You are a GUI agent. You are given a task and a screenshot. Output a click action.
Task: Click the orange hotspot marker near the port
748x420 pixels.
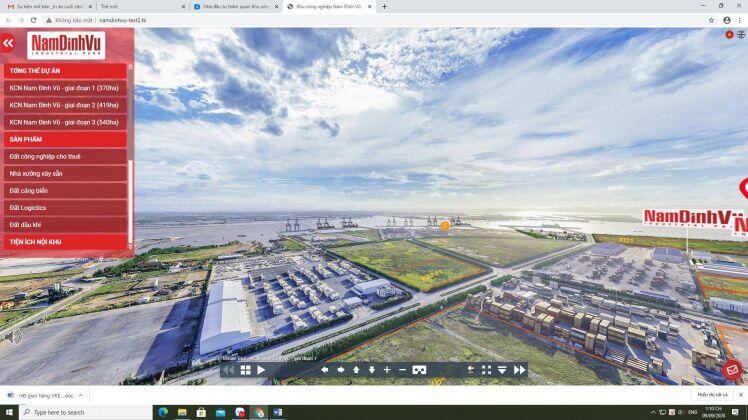pyautogui.click(x=445, y=226)
